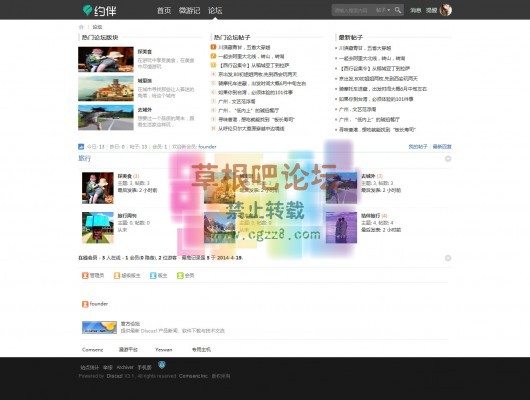Open latest post 如果你到台湾
The height and width of the screenshot is (400, 530).
pos(376,99)
